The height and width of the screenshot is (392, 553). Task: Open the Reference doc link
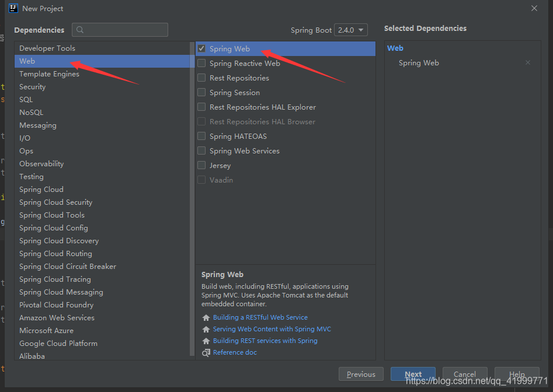point(235,352)
